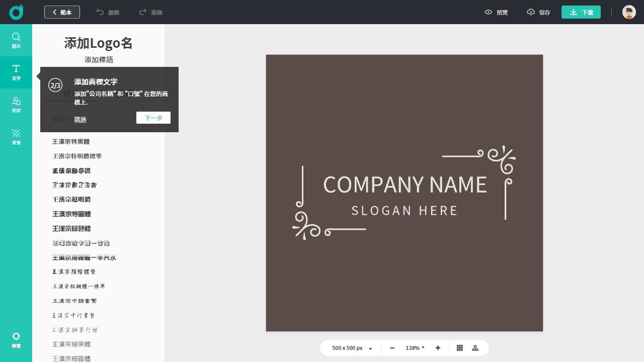Open the user avatar menu
Screen dimensions: 644x362
[x=629, y=12]
